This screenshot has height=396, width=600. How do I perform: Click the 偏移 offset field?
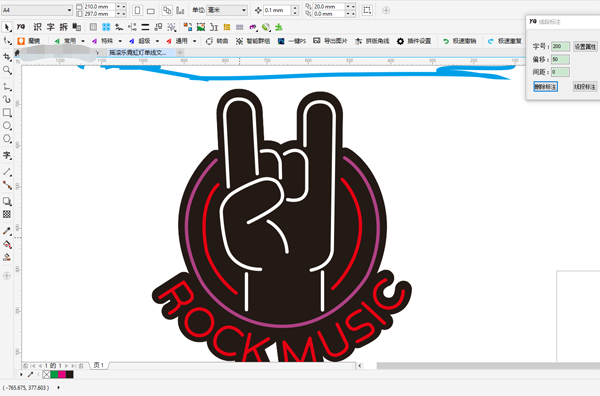click(x=560, y=59)
